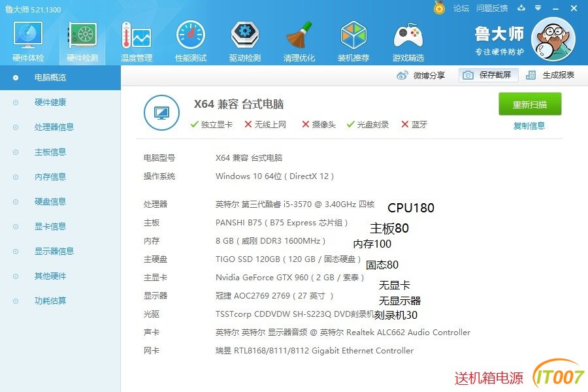Click the gold medal icon in title bar
This screenshot has height=392, width=588.
439,7
